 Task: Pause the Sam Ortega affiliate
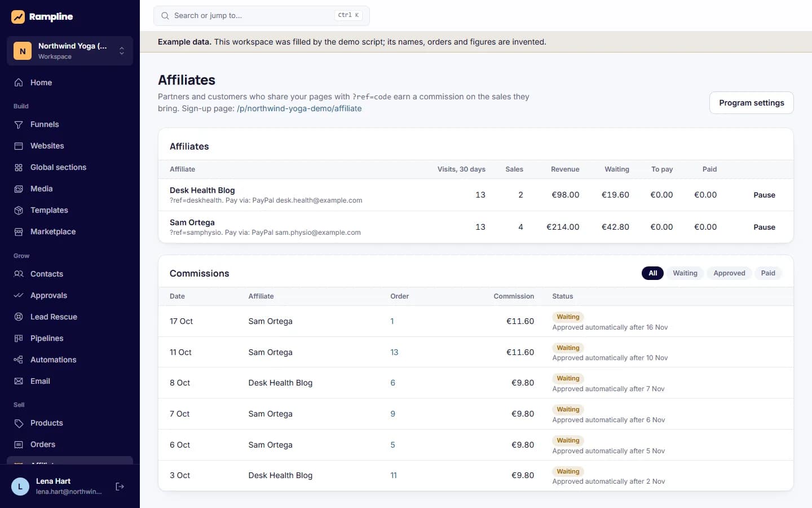pyautogui.click(x=764, y=227)
